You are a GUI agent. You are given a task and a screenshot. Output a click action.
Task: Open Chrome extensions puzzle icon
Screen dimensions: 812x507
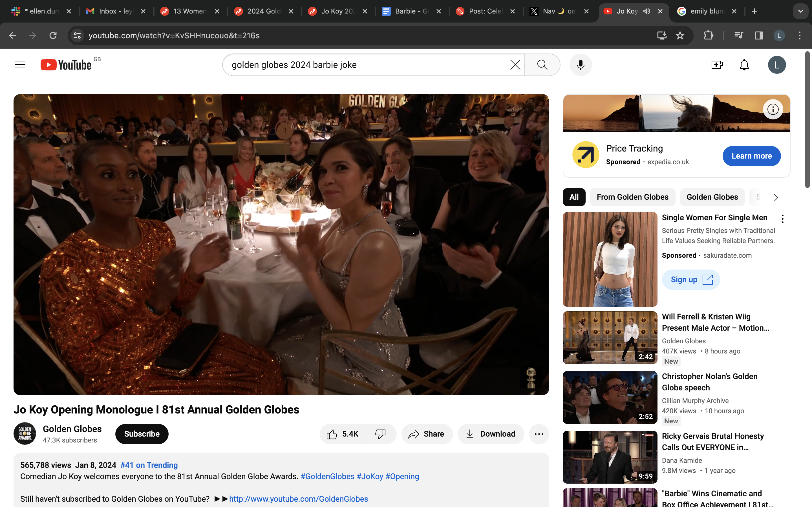[708, 35]
